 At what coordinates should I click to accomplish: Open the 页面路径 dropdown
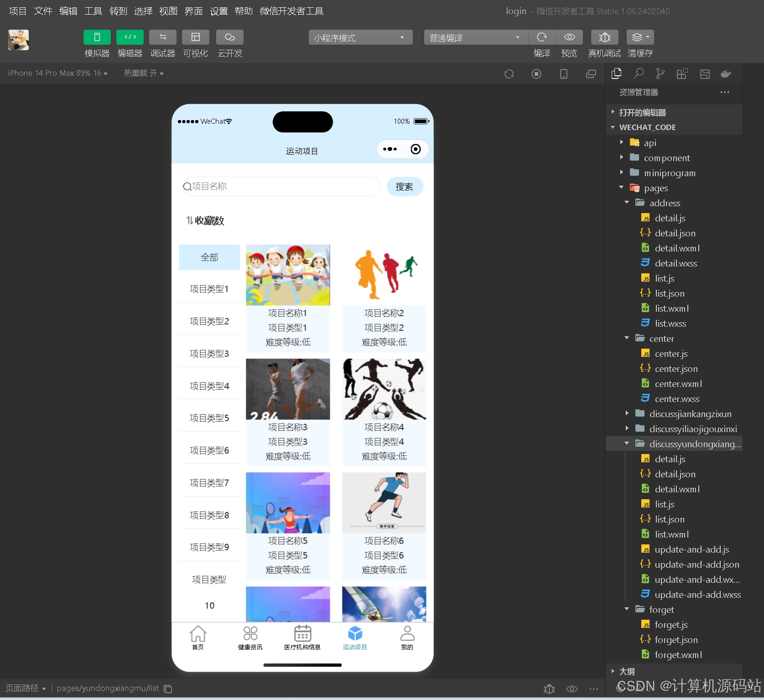pyautogui.click(x=26, y=688)
